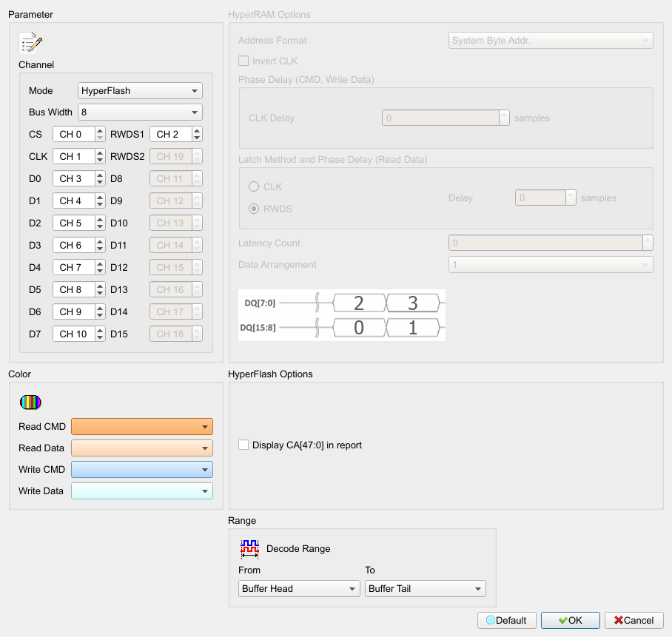This screenshot has height=637, width=672.
Task: Open the Mode HyperFlash dropdown
Action: 140,91
